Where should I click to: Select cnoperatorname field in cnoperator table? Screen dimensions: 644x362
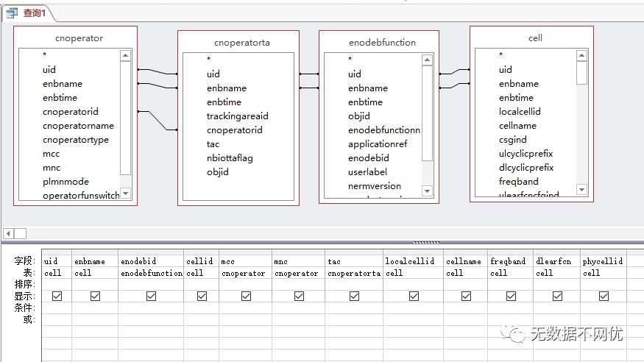click(78, 126)
